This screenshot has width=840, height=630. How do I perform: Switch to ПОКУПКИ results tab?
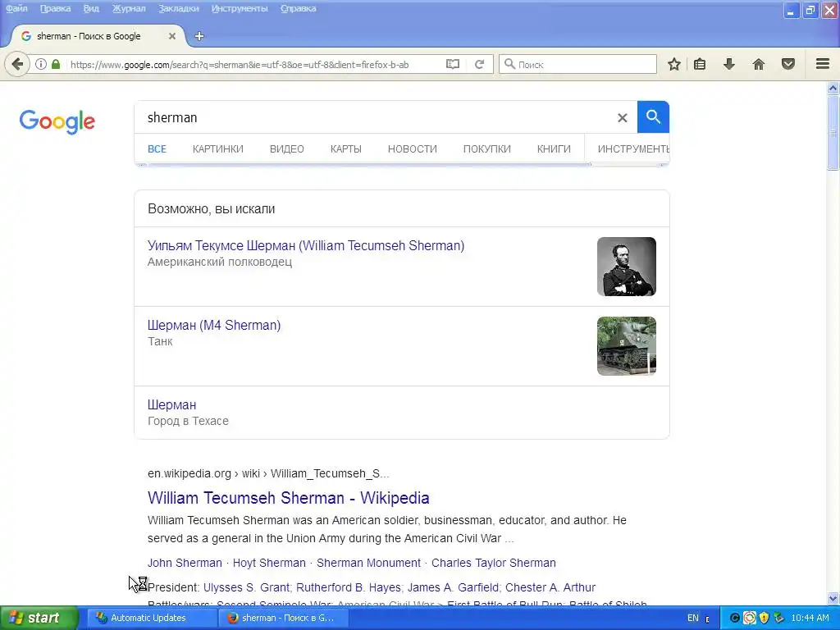click(487, 149)
